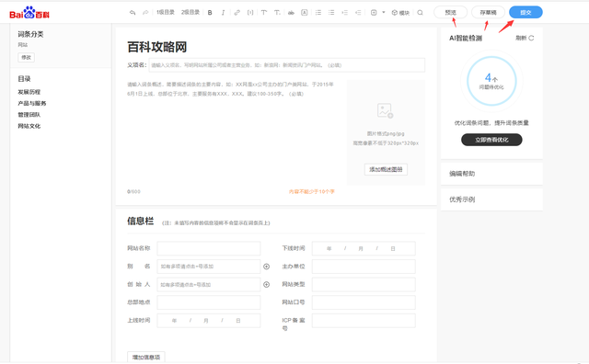This screenshot has height=364, width=589.
Task: Click the insert plus-box icon
Action: pos(374,12)
